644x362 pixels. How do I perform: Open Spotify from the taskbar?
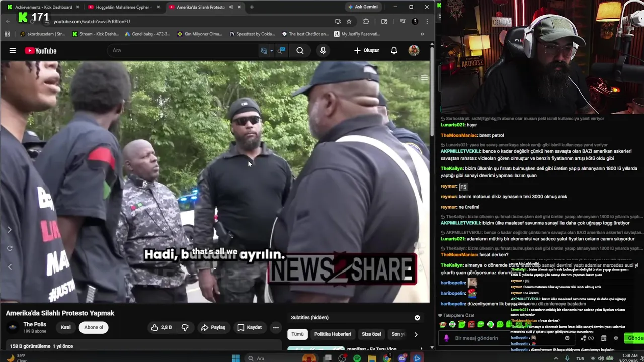(x=357, y=358)
